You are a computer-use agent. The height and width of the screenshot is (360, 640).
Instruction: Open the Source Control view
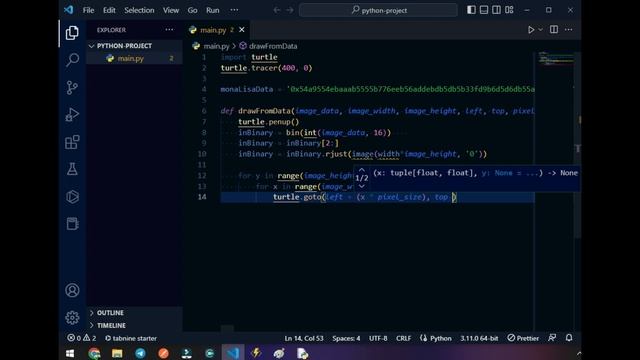[x=72, y=87]
